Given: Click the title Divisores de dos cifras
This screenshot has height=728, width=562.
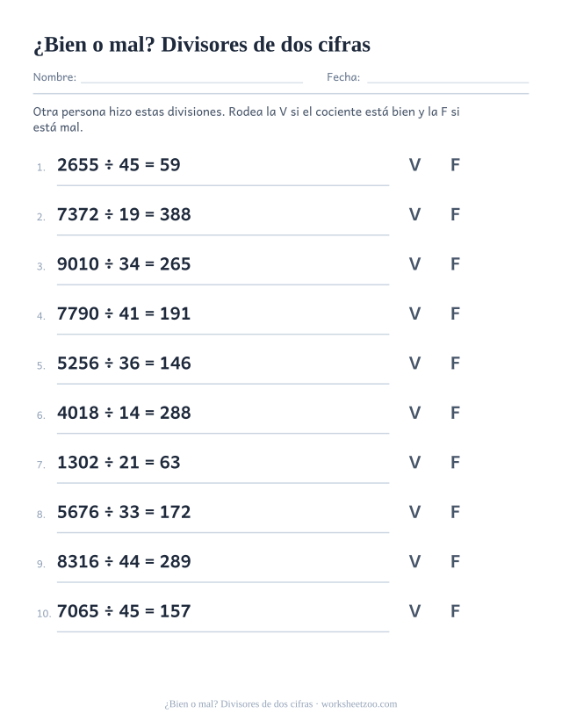Looking at the screenshot, I should pyautogui.click(x=265, y=45).
